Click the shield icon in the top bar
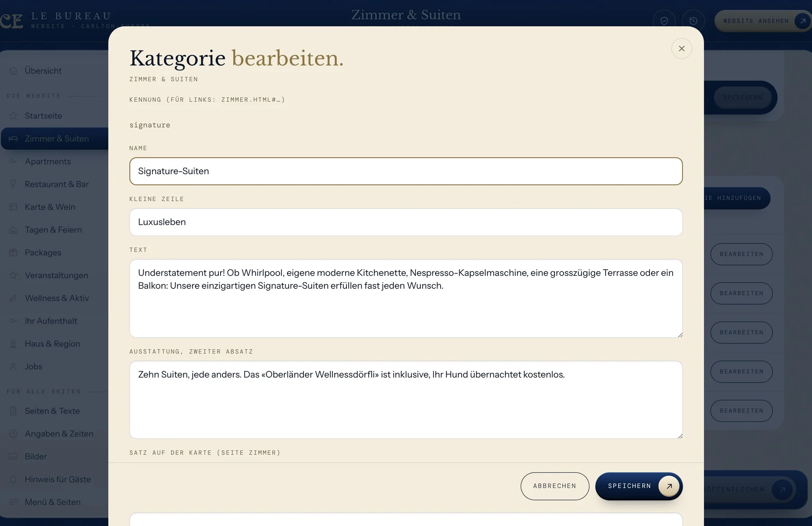The image size is (812, 526). tap(664, 21)
